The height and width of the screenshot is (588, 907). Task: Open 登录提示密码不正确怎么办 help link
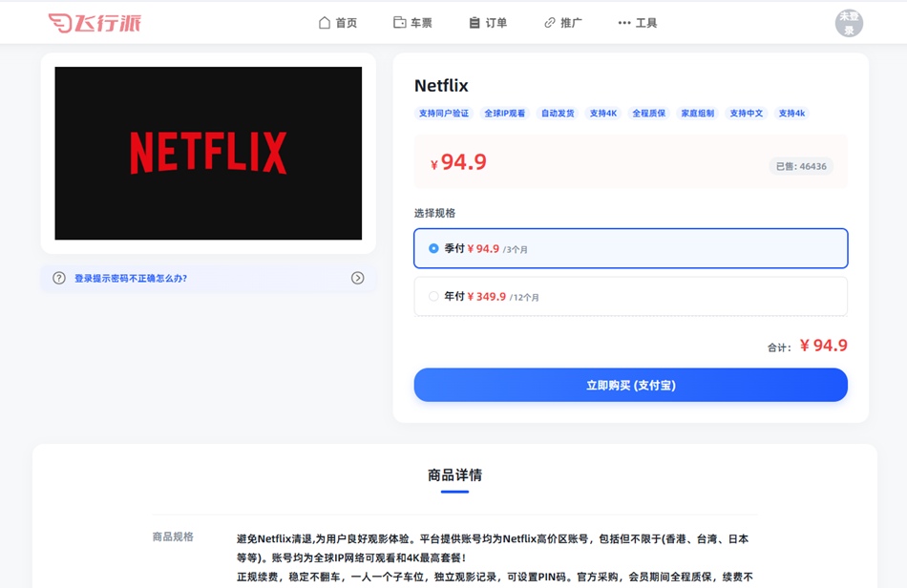pyautogui.click(x=131, y=279)
